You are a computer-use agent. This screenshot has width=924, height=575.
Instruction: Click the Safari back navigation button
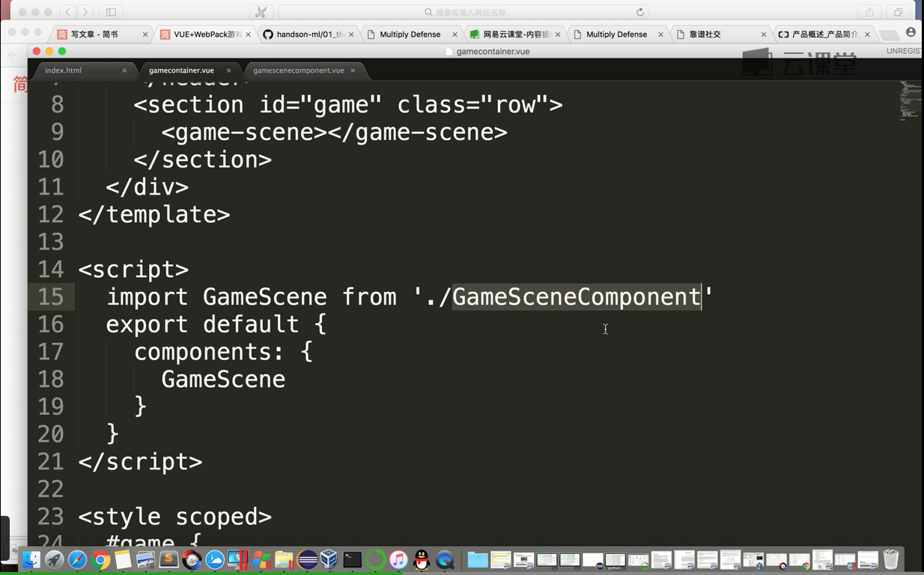[x=68, y=12]
